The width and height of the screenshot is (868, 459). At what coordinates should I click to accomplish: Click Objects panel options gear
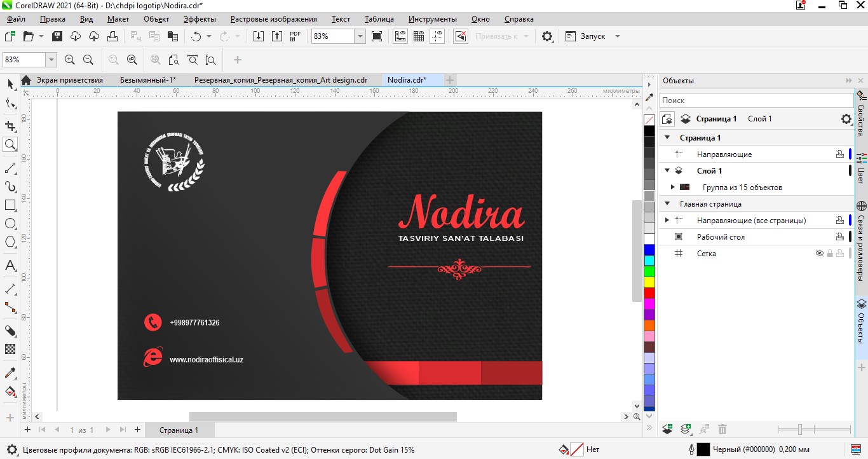coord(846,119)
